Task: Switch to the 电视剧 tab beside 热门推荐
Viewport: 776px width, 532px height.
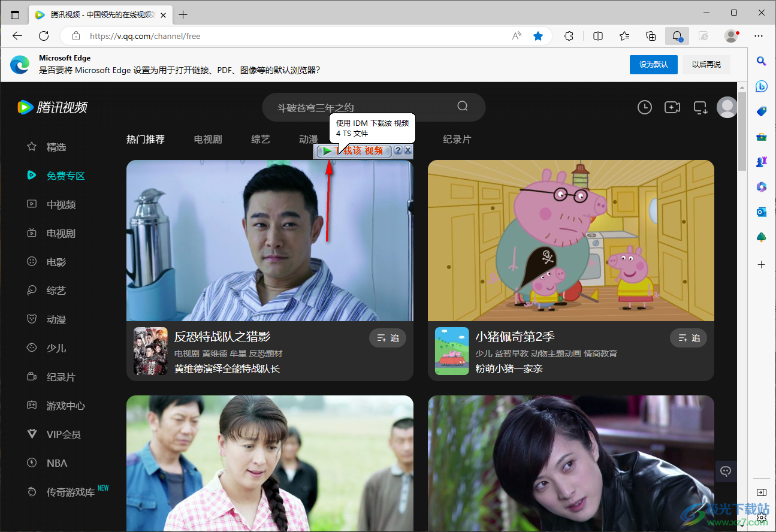Action: tap(208, 139)
